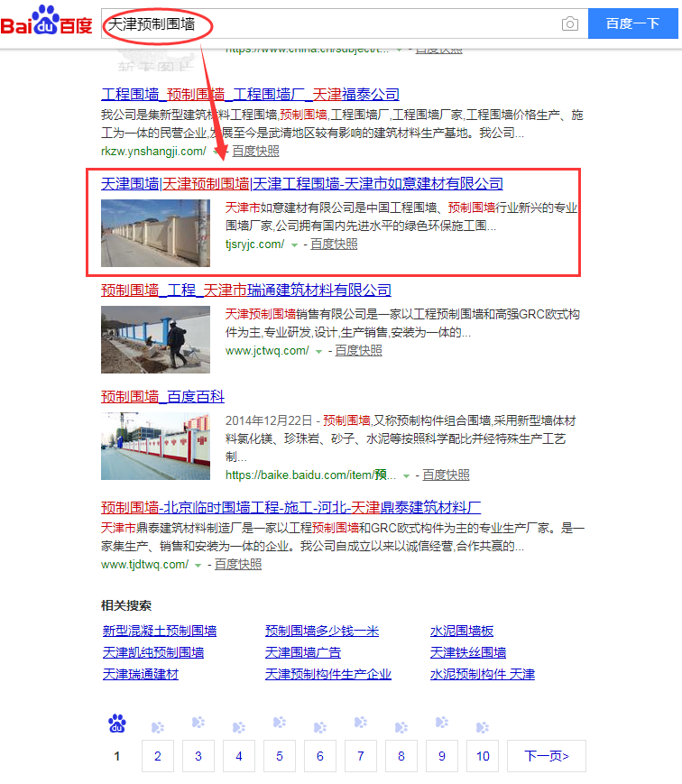Go to results page 4
Image resolution: width=682 pixels, height=784 pixels.
coord(239,756)
